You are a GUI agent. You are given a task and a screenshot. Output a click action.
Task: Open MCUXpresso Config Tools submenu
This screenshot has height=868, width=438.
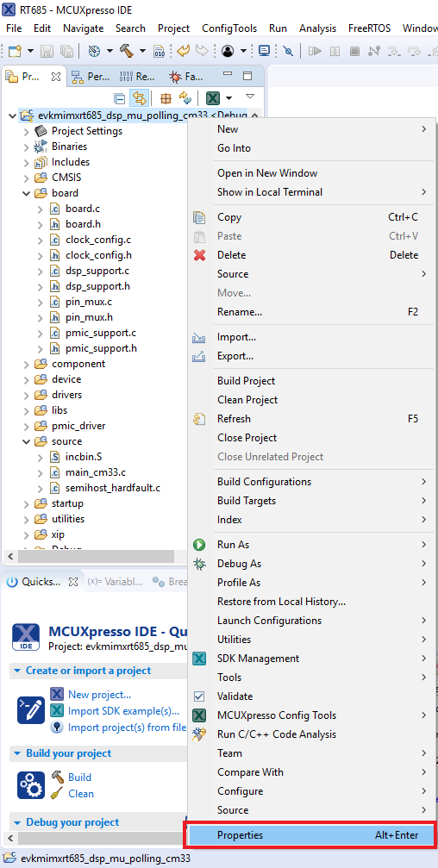click(311, 715)
